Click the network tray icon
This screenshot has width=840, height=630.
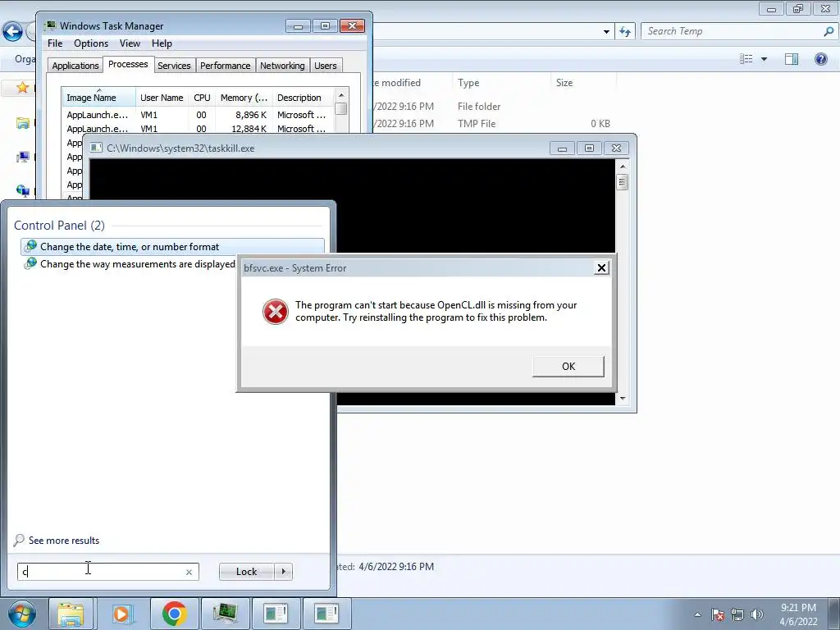click(x=737, y=614)
